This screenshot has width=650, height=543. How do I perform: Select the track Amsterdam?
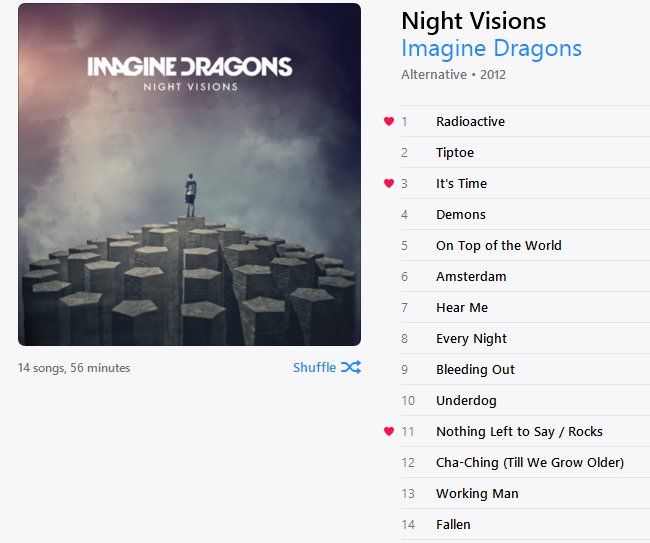click(x=525, y=276)
